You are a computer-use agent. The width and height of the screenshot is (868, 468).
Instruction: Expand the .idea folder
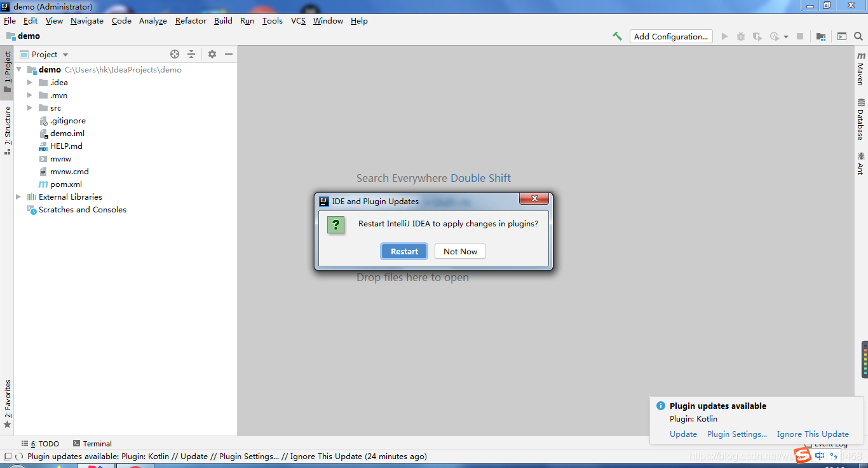[29, 82]
